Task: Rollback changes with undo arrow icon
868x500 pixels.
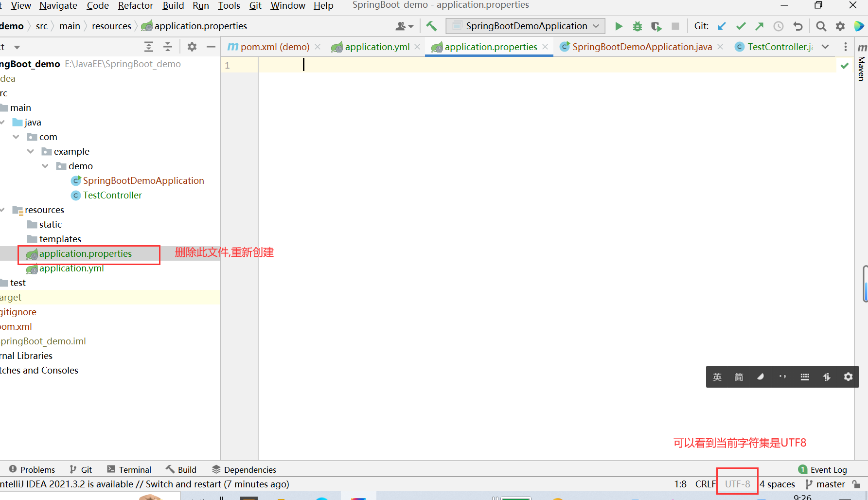Action: (x=797, y=26)
